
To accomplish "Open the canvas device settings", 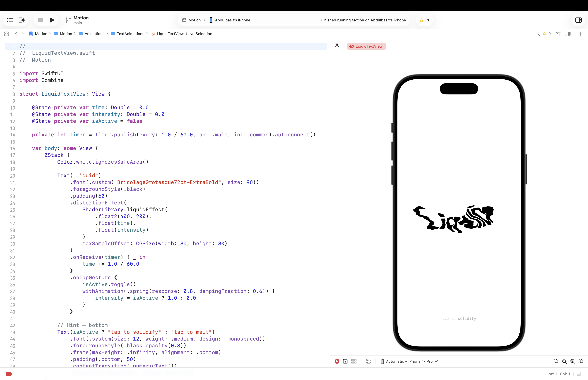I will click(x=368, y=361).
